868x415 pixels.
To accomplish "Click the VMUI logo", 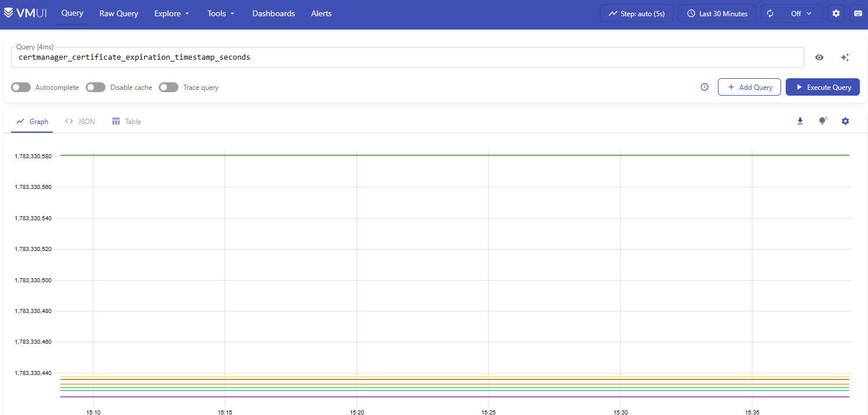I will pyautogui.click(x=25, y=13).
